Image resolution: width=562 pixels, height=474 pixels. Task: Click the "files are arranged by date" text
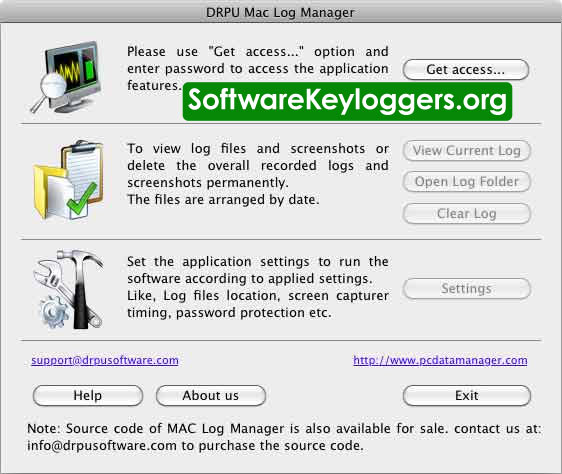coord(223,200)
